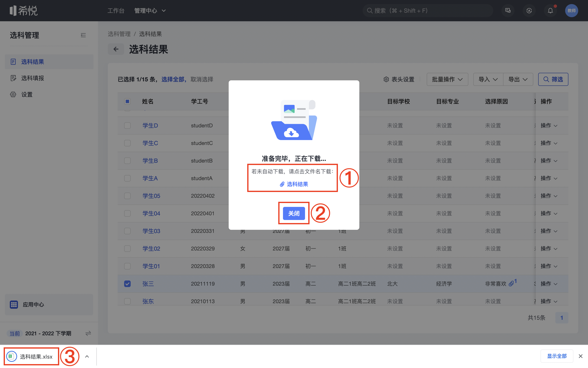
Task: Click the 应用中心 grid icon
Action: (14, 304)
